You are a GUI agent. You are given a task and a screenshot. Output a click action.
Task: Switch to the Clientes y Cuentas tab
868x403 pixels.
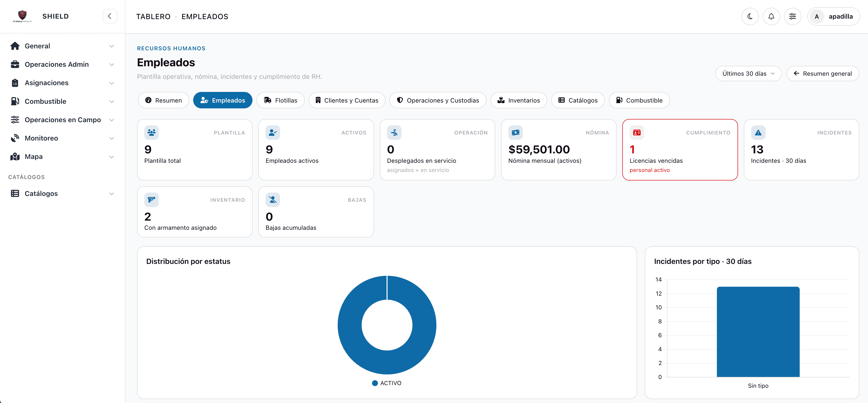347,100
